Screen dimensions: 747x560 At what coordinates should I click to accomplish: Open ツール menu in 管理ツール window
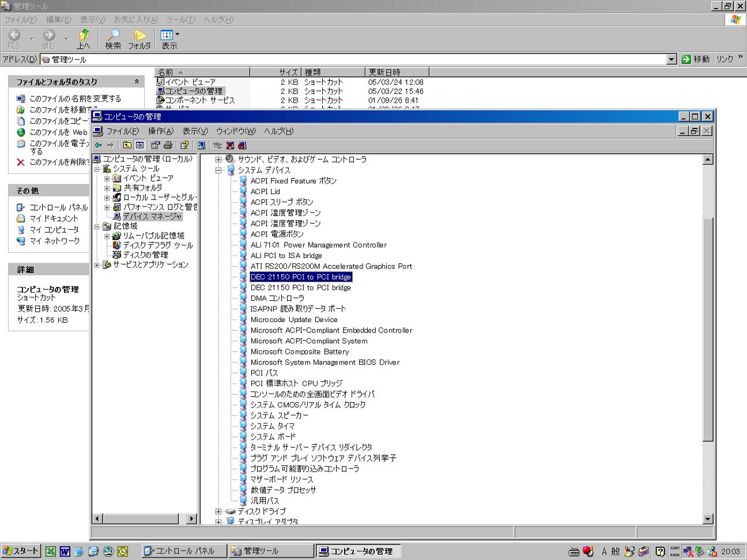(x=180, y=20)
